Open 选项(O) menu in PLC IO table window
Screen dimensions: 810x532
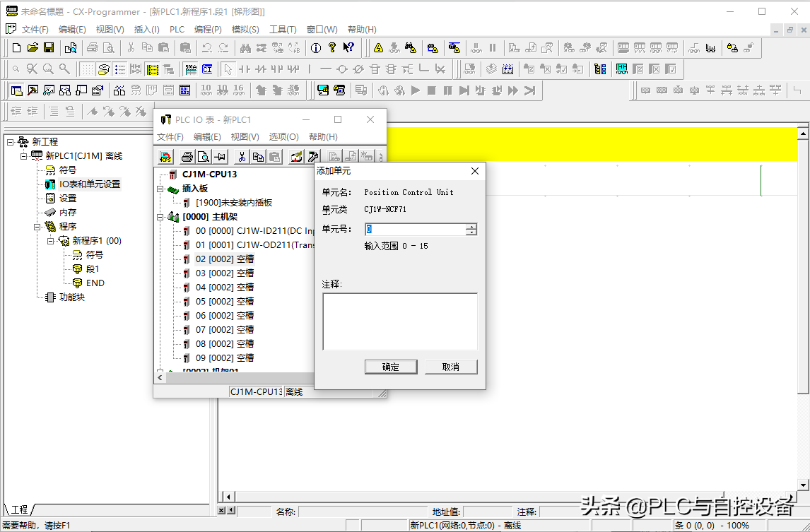click(283, 137)
